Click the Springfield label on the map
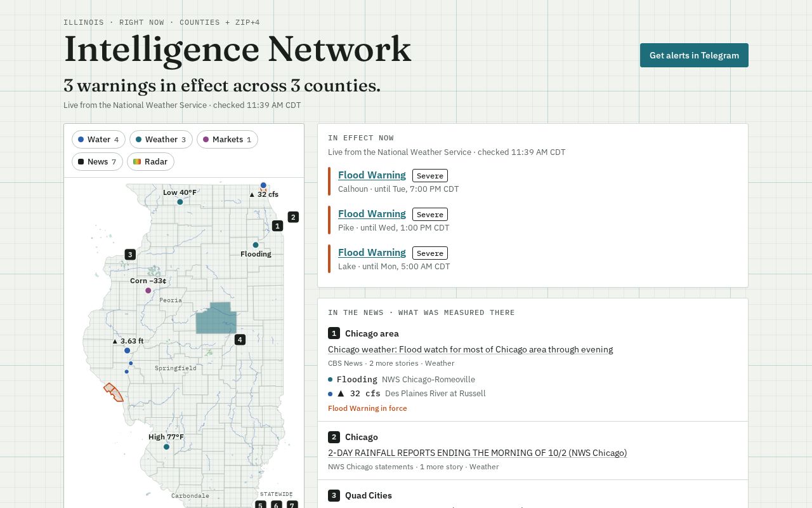812x508 pixels. 176,368
